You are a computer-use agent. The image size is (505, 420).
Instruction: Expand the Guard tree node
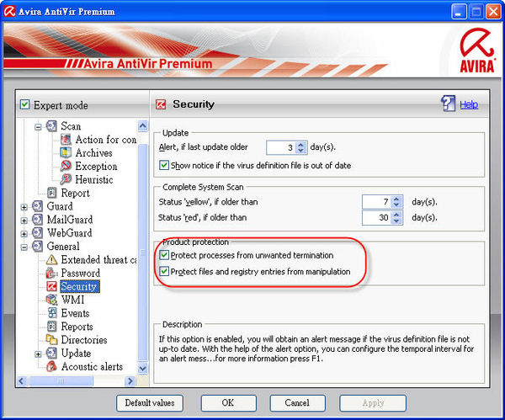click(24, 207)
